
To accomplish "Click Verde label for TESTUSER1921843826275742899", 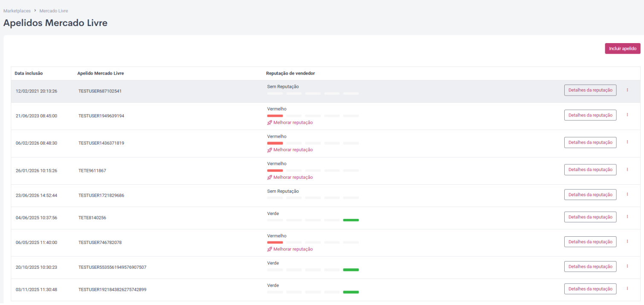I will [x=273, y=285].
